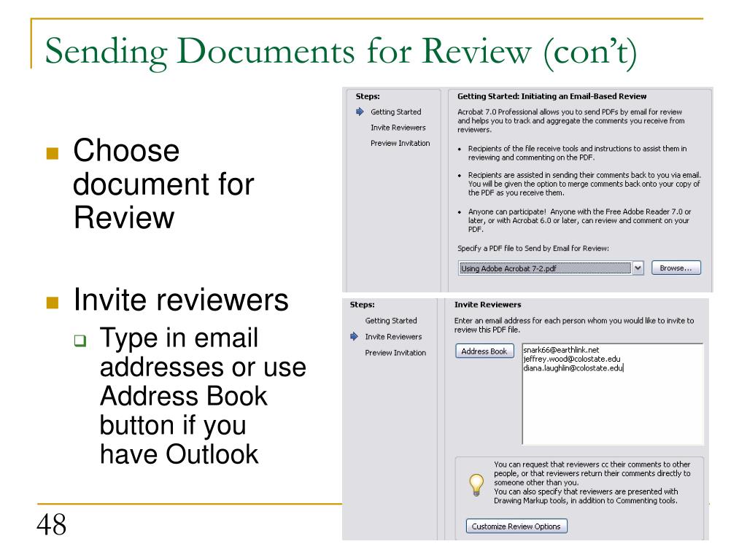Click the Steps: label in upper wizard
Viewport: 747px width, 560px height.
(368, 96)
